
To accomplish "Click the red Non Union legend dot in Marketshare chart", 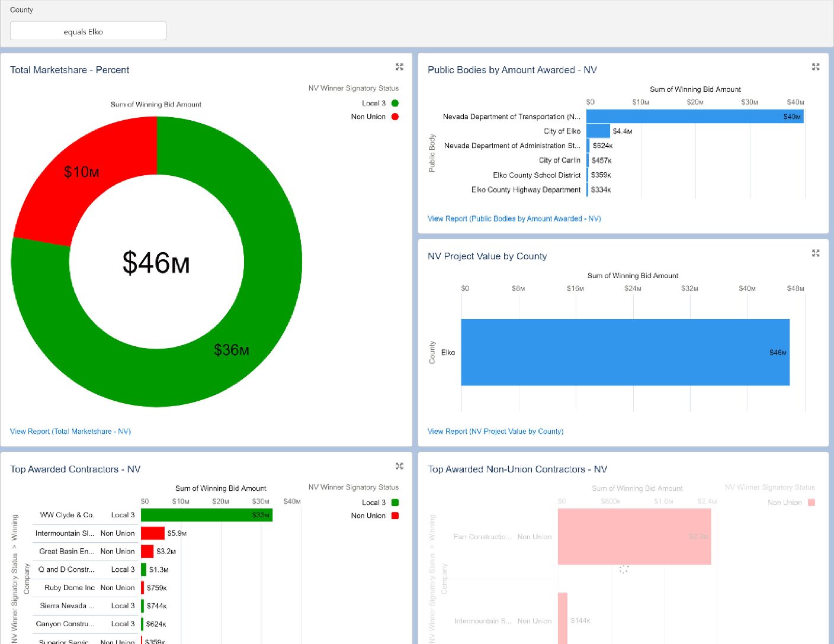I will pos(395,117).
